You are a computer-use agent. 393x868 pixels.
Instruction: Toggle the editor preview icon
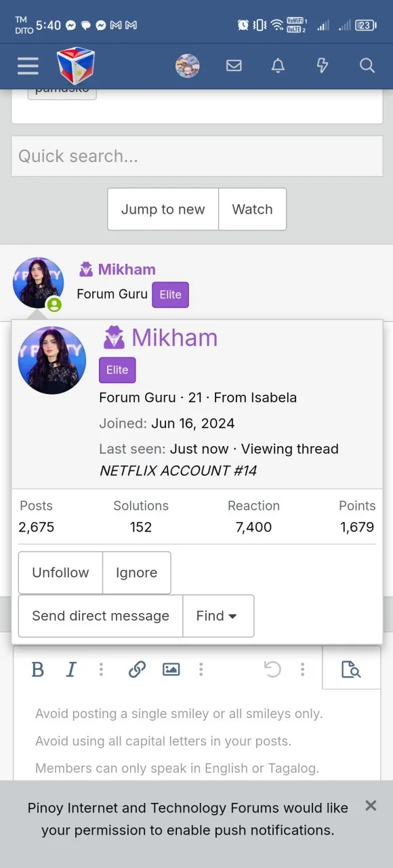351,670
